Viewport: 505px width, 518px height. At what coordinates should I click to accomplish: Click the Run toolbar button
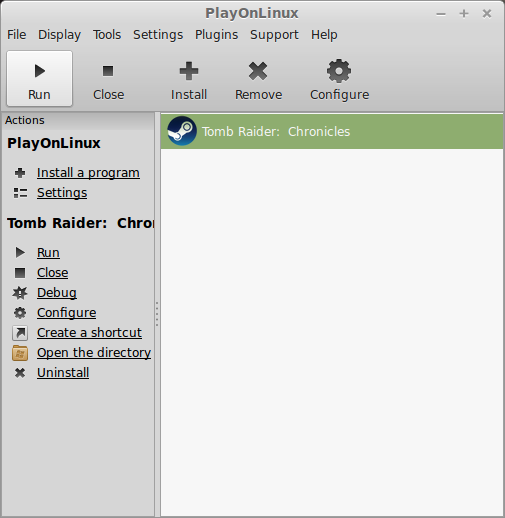(x=39, y=79)
